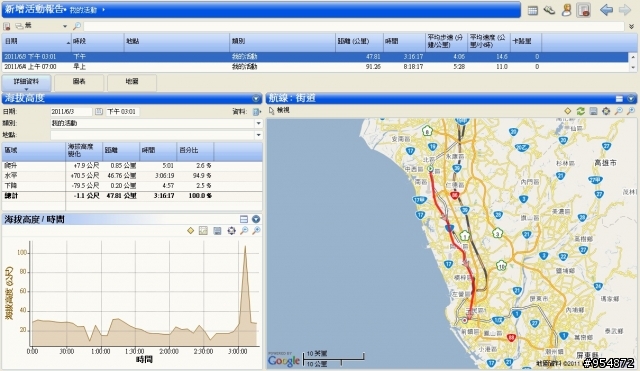Select the 水平 row with 46.76 公里
The height and width of the screenshot is (371, 640).
click(x=132, y=176)
